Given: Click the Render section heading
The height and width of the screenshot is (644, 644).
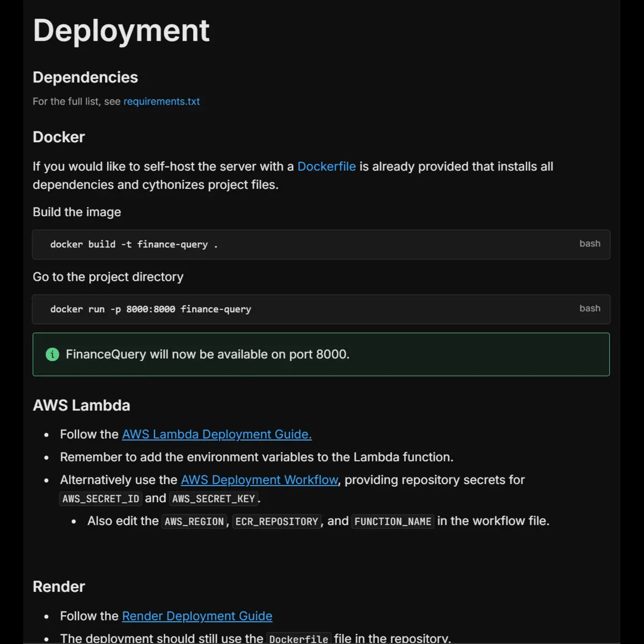Looking at the screenshot, I should (x=59, y=587).
